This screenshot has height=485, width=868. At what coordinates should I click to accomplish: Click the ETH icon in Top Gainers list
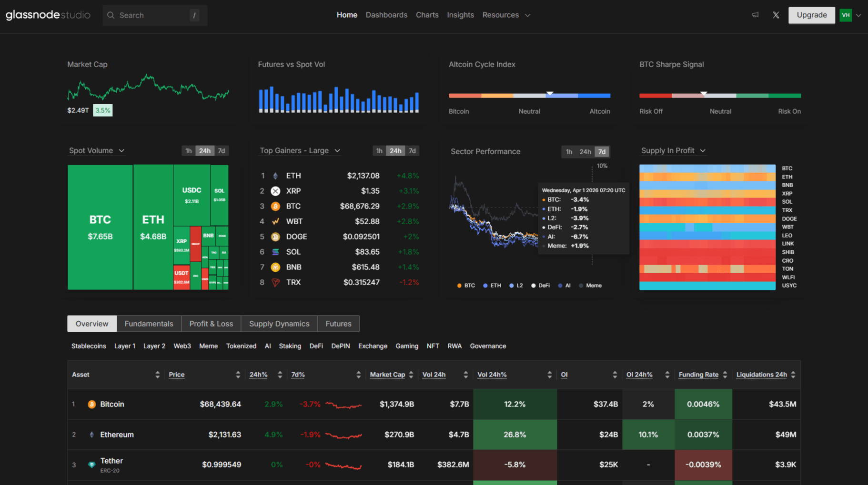pos(275,175)
